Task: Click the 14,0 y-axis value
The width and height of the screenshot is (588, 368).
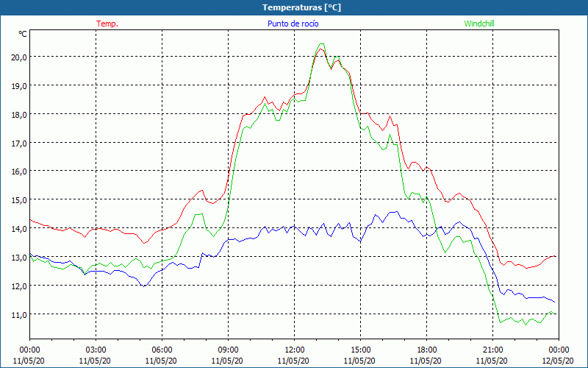Action: coord(19,228)
